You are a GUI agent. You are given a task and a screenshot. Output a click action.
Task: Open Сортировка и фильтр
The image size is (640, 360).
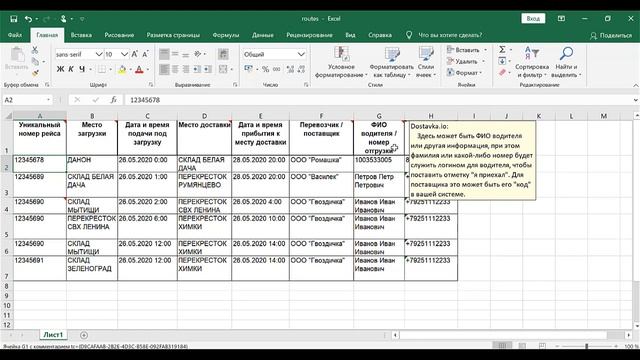pos(532,61)
